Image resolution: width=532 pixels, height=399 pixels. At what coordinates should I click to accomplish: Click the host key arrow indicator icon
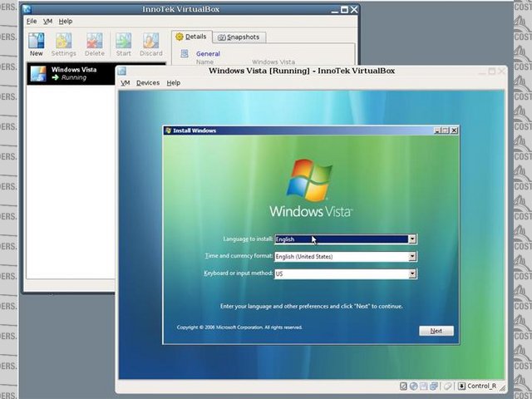461,386
